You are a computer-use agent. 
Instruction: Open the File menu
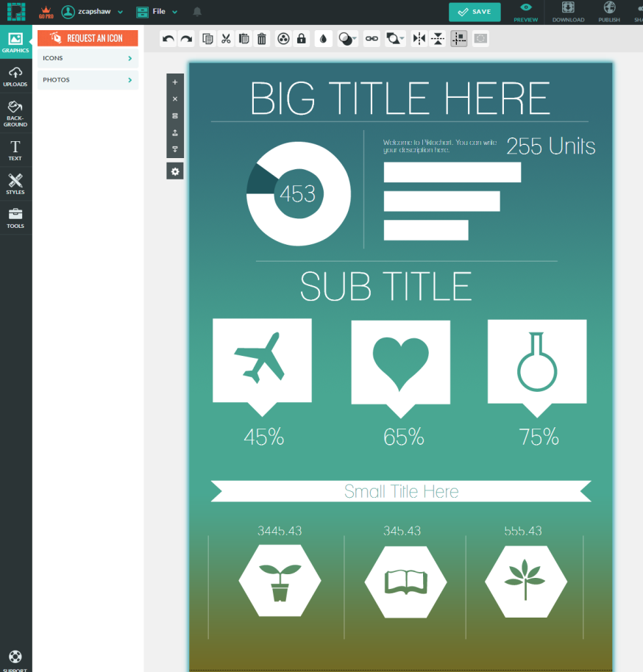coord(157,12)
